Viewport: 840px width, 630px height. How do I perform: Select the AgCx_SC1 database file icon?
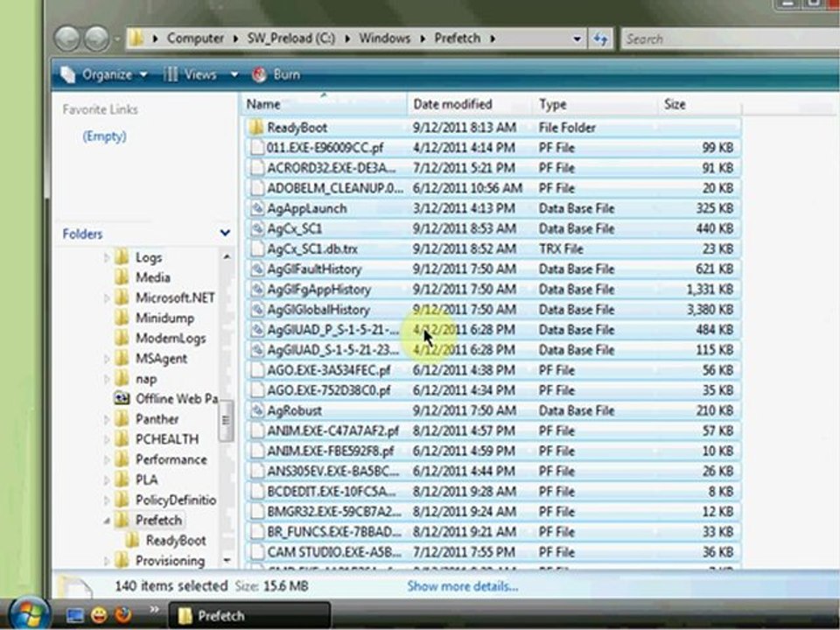pyautogui.click(x=257, y=228)
